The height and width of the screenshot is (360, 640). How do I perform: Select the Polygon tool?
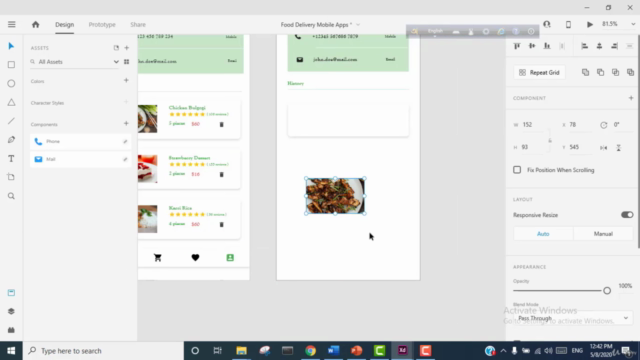pyautogui.click(x=11, y=102)
